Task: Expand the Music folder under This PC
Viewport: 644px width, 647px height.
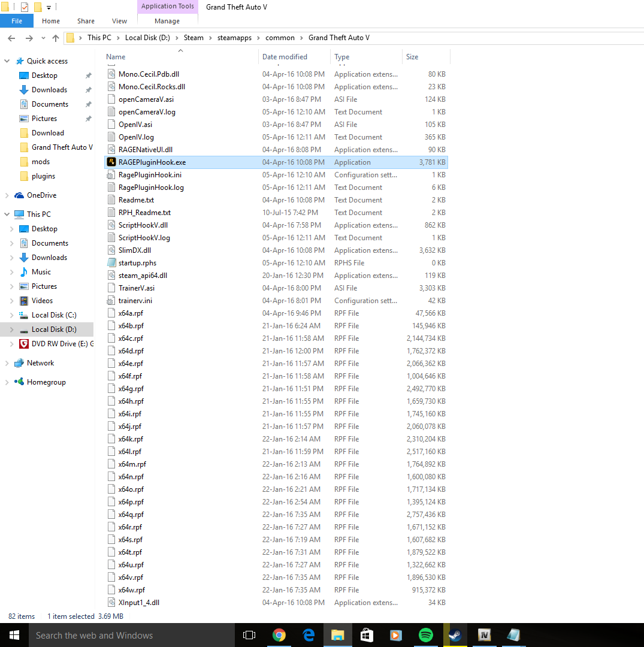Action: tap(11, 272)
